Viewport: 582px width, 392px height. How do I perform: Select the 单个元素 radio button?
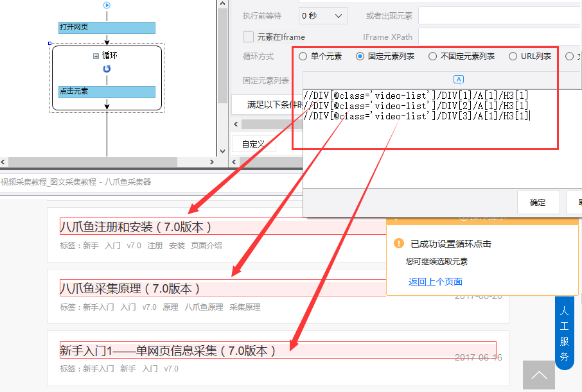click(303, 56)
